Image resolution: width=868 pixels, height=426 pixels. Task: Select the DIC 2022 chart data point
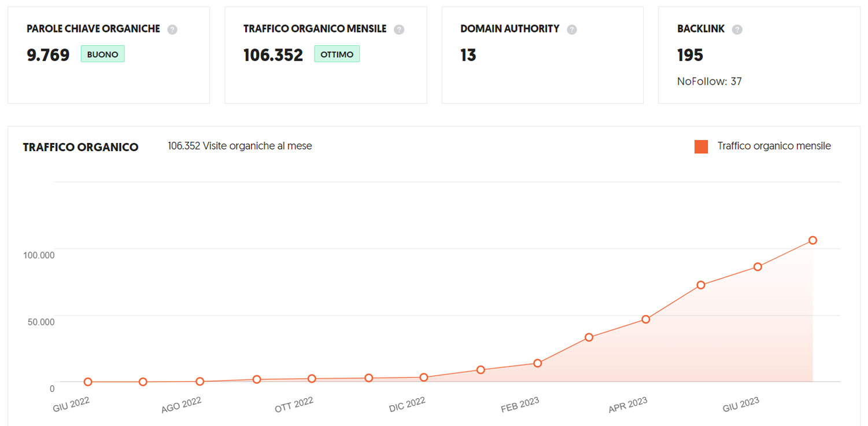424,377
